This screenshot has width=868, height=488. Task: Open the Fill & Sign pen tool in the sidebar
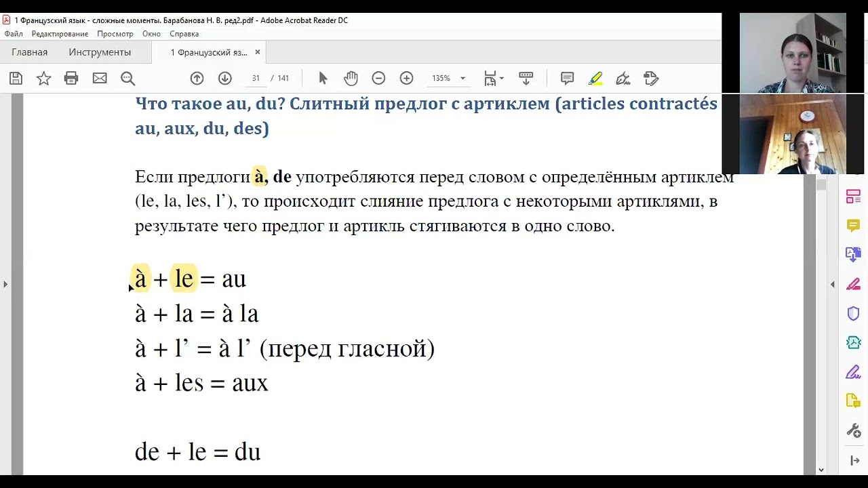(853, 372)
